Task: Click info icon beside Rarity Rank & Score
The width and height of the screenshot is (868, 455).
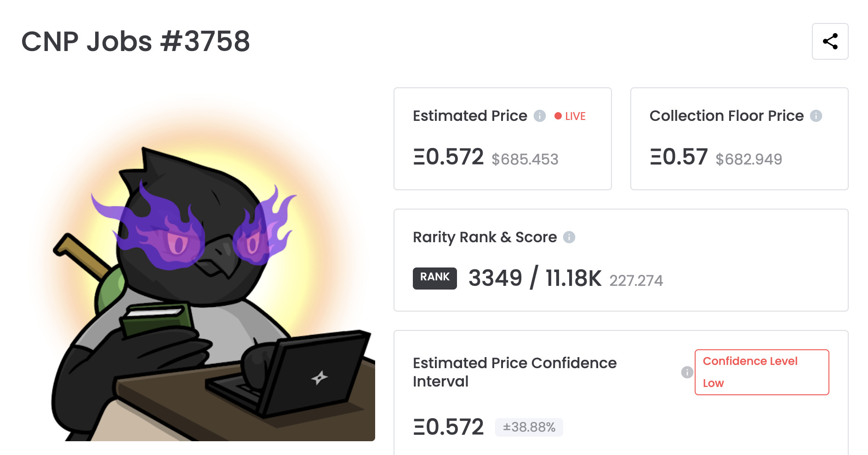Action: [x=569, y=237]
